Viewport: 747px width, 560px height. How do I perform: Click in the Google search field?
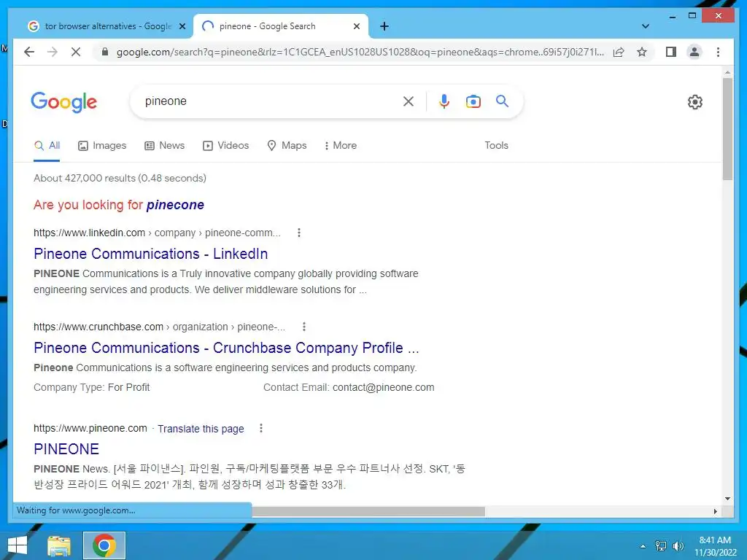click(x=271, y=101)
